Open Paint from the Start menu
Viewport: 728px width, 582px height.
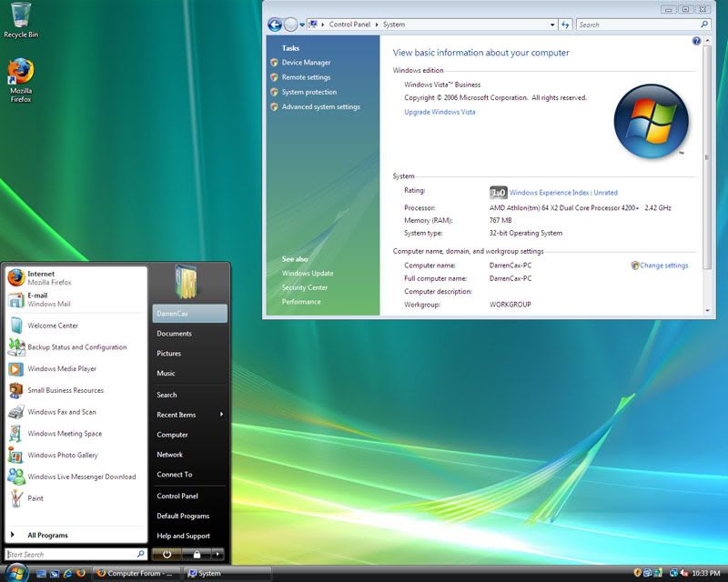[x=35, y=497]
